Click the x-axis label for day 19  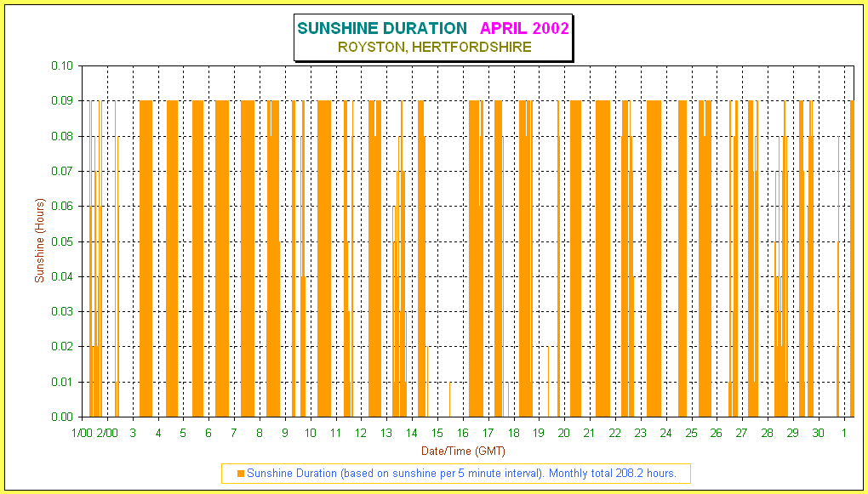coord(539,433)
